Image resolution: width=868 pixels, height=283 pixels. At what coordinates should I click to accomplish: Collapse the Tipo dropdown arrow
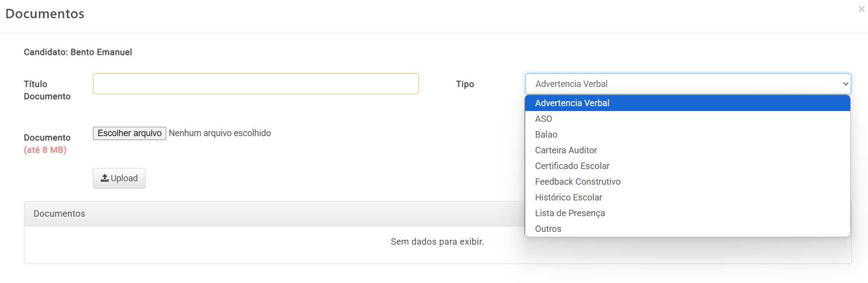[x=845, y=84]
